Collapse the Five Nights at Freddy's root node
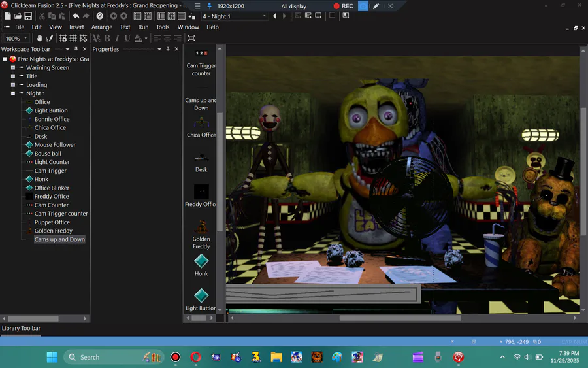 5,59
